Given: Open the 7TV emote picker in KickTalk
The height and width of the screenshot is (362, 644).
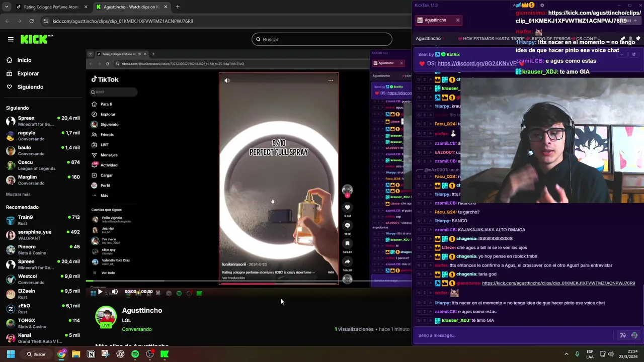Looking at the screenshot, I should 623,335.
